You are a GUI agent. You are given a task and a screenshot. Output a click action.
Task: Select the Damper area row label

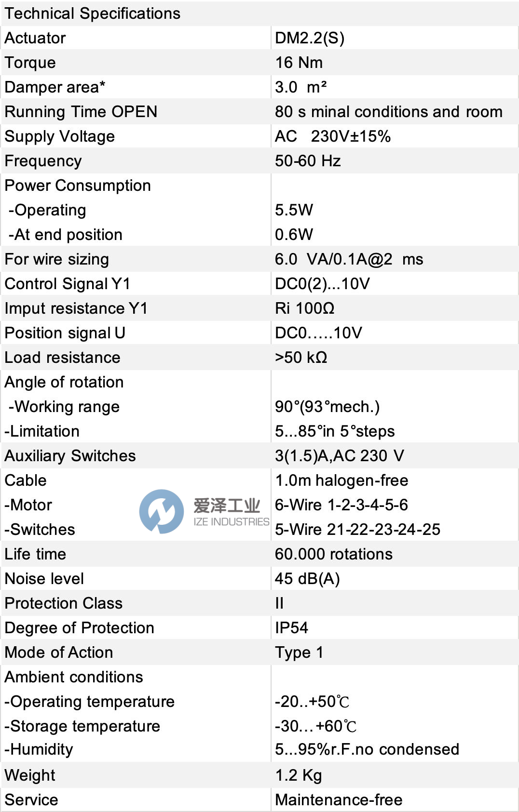[55, 87]
